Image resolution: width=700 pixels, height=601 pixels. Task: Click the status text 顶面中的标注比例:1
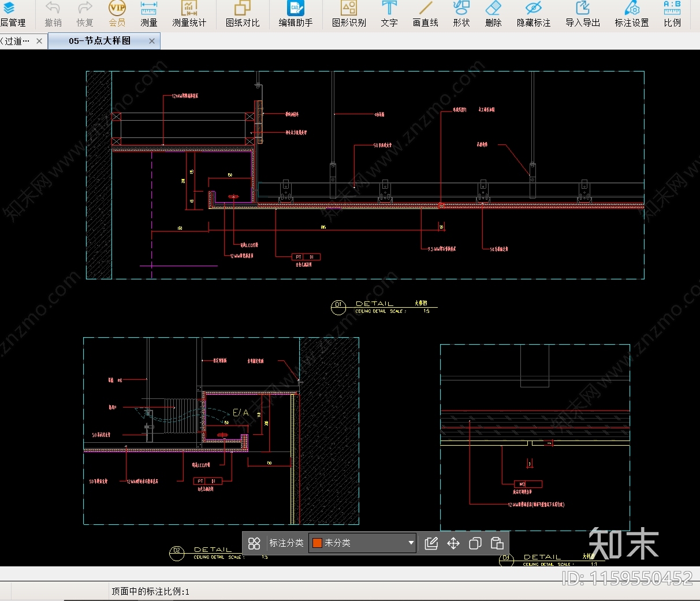150,591
